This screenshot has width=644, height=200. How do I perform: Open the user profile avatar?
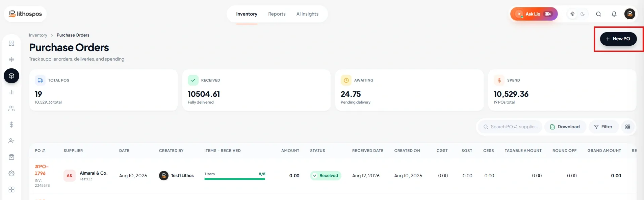tap(630, 14)
